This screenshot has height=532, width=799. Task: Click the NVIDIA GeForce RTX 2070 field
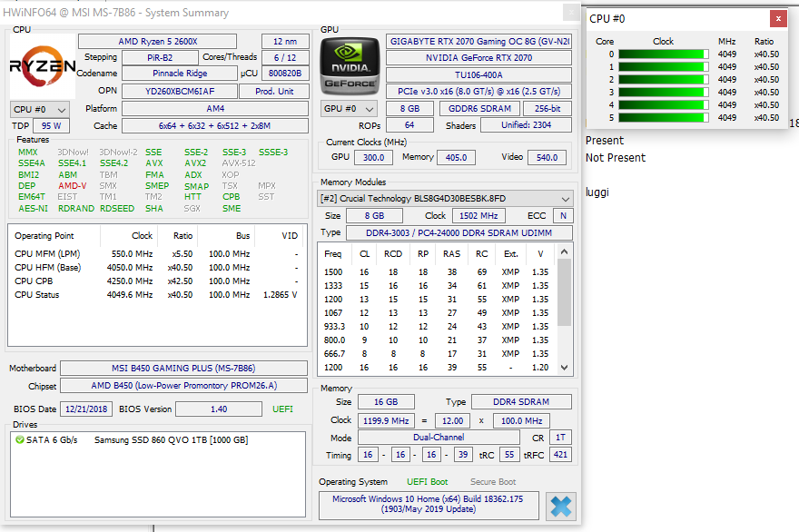(479, 57)
